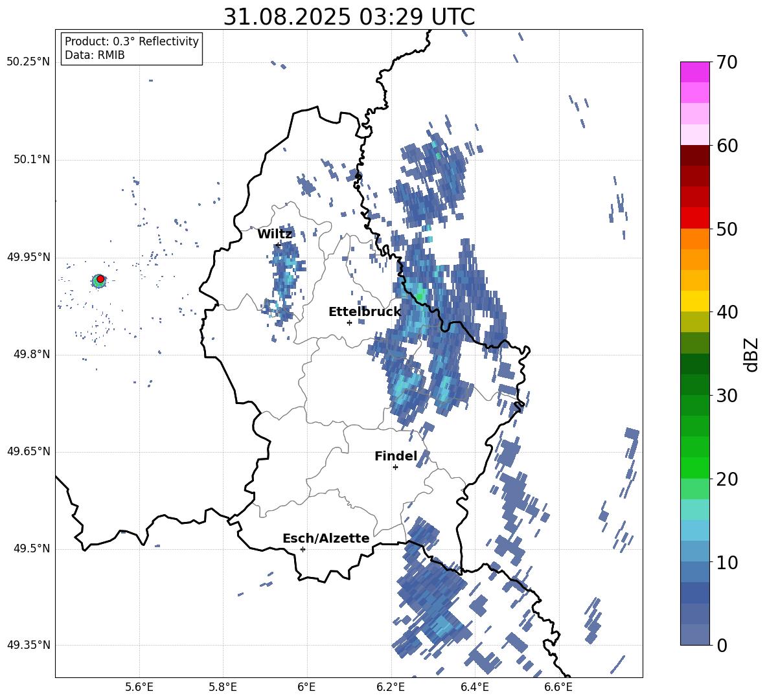Click the dBZ colorbar axis label

point(752,354)
